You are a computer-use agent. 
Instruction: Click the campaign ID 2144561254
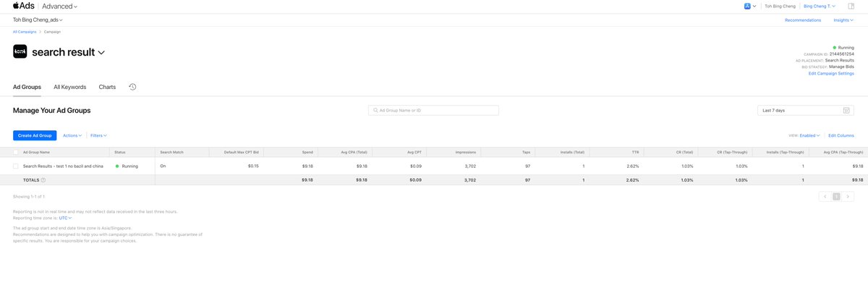tap(841, 54)
